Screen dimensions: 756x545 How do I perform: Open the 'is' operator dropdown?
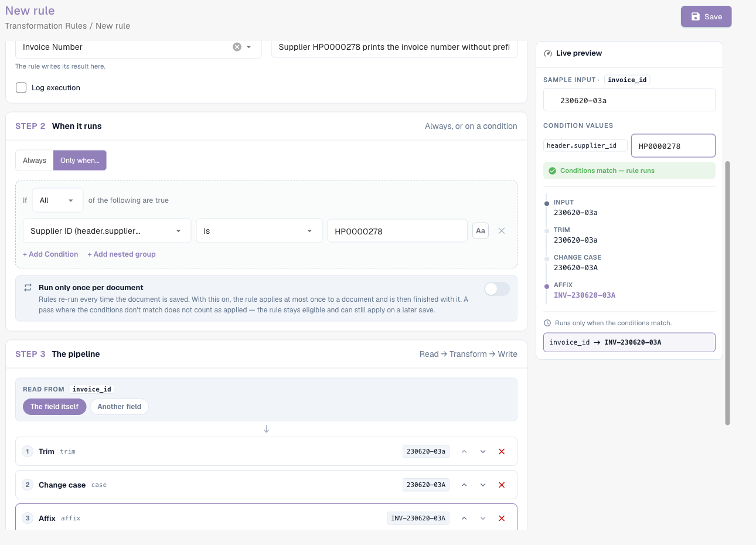click(259, 231)
